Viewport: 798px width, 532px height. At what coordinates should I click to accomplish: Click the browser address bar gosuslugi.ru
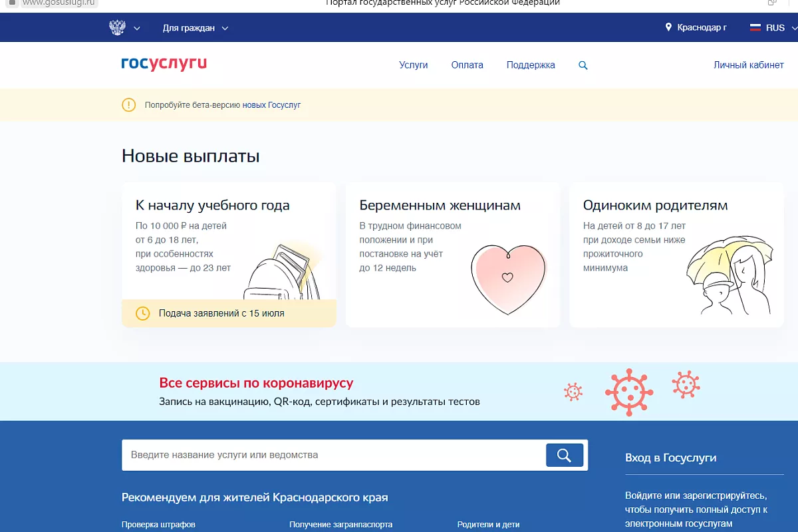[59, 3]
